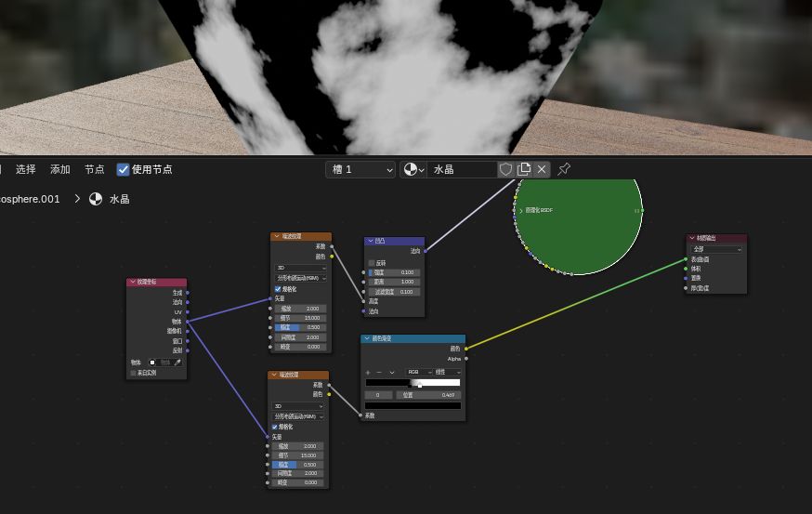Toggle the 使用节点 checkbox
The image size is (812, 514).
(x=123, y=169)
